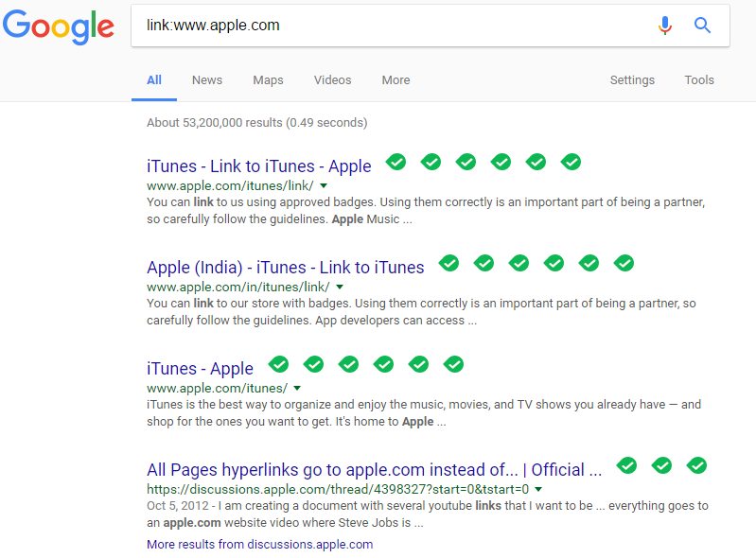
Task: Click the search box containing link:www.apple.com
Action: 431,26
